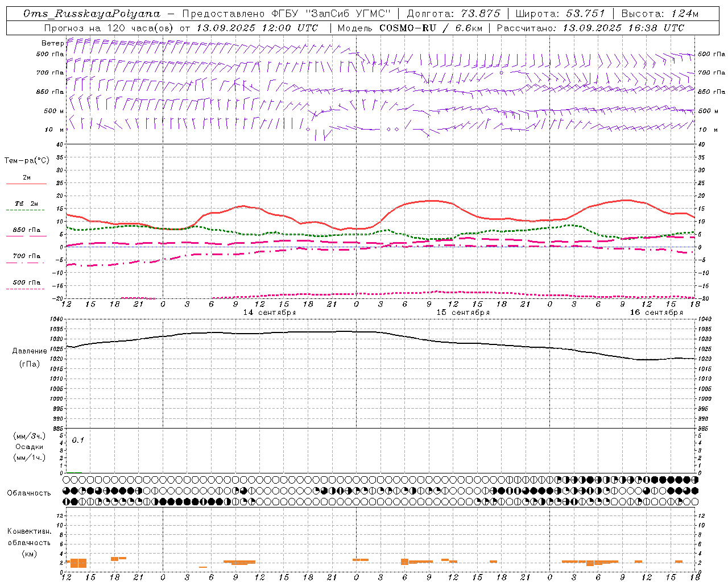This screenshot has width=728, height=582.
Task: Click the computed time 13.09.2025 16:38 UTC
Action: (x=623, y=28)
